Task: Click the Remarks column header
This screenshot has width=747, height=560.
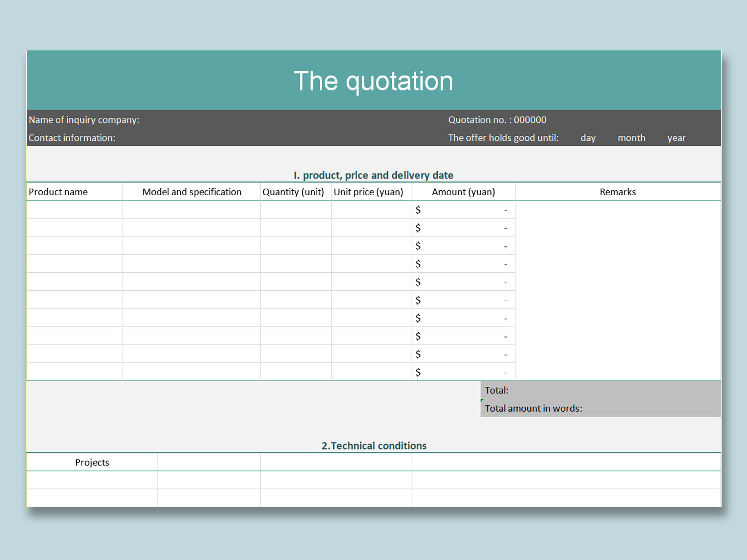Action: [618, 192]
